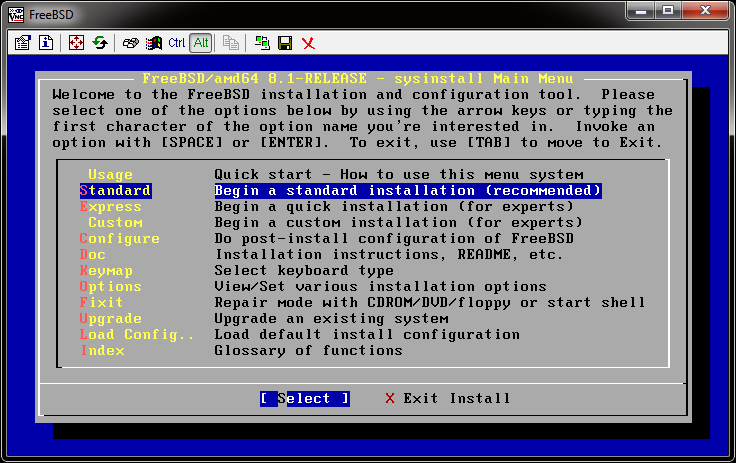Request a screen refresh
Image resolution: width=736 pixels, height=463 pixels.
click(100, 43)
